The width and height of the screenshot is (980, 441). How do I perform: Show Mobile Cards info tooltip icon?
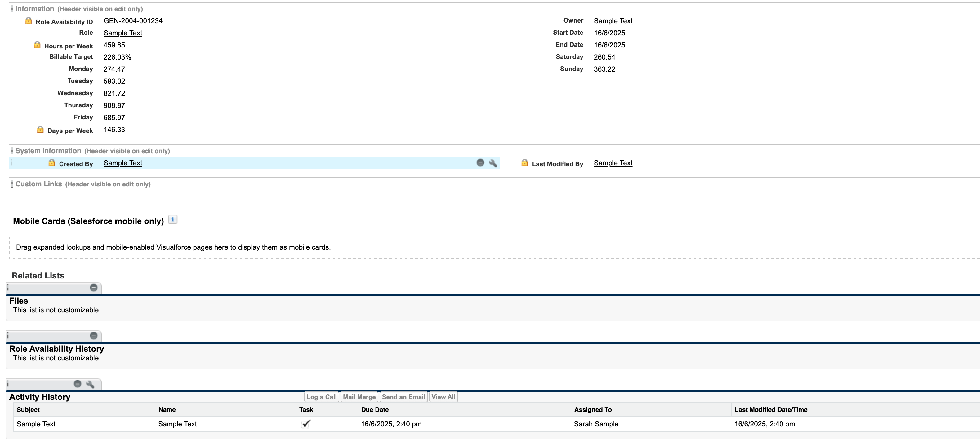[x=173, y=220]
